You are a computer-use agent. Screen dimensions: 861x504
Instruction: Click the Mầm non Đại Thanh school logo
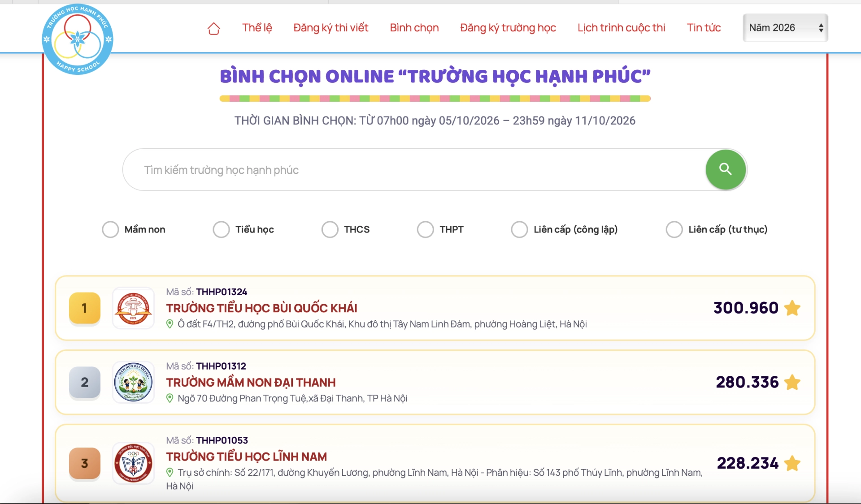(133, 382)
